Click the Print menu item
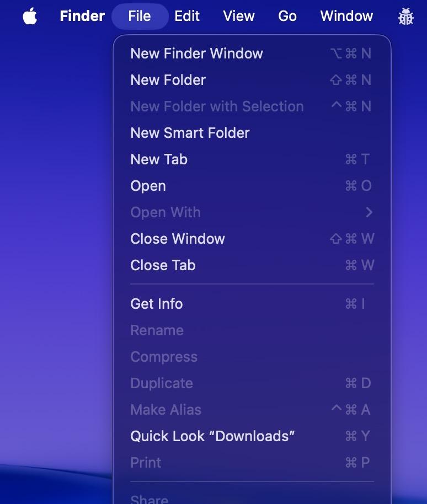This screenshot has width=427, height=504. tap(146, 463)
